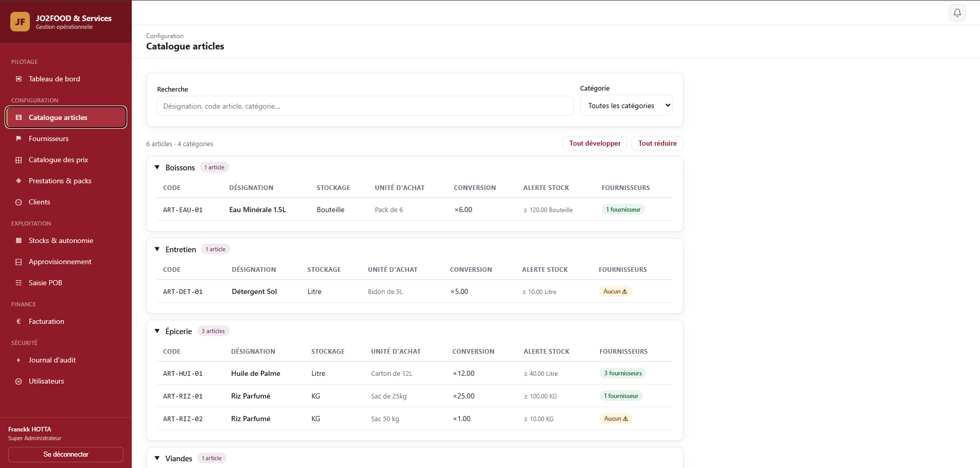Click the Fournisseurs flag icon
The width and height of the screenshot is (980, 468).
(19, 138)
